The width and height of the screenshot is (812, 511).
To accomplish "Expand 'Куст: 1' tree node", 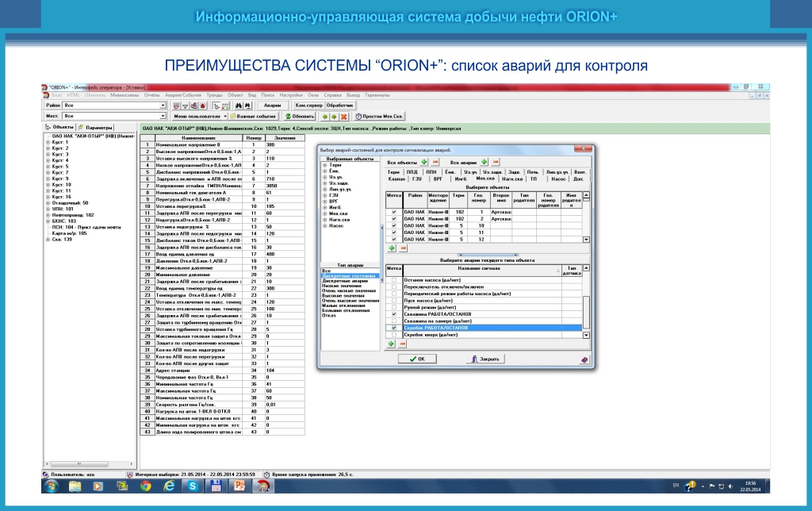I will pyautogui.click(x=48, y=142).
